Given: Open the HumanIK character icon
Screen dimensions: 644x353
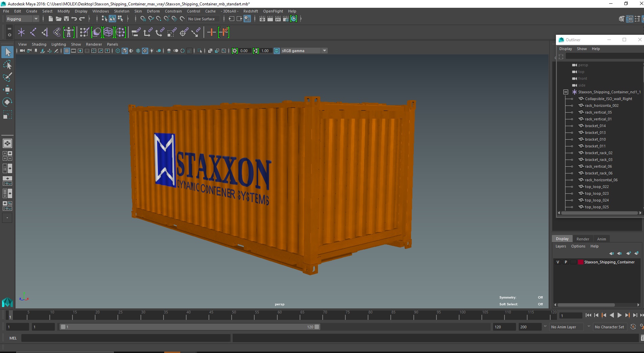Looking at the screenshot, I should click(x=69, y=32).
